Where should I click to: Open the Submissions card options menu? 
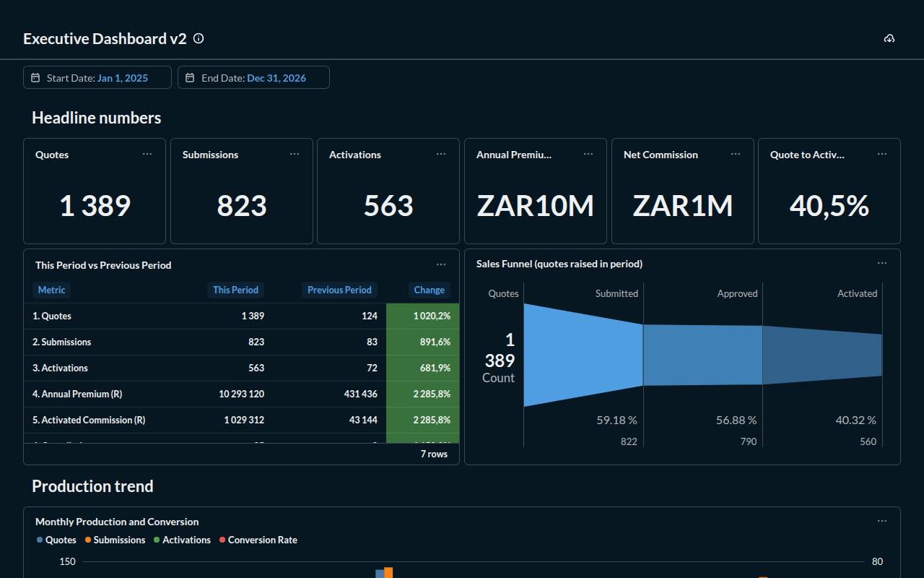click(x=295, y=154)
